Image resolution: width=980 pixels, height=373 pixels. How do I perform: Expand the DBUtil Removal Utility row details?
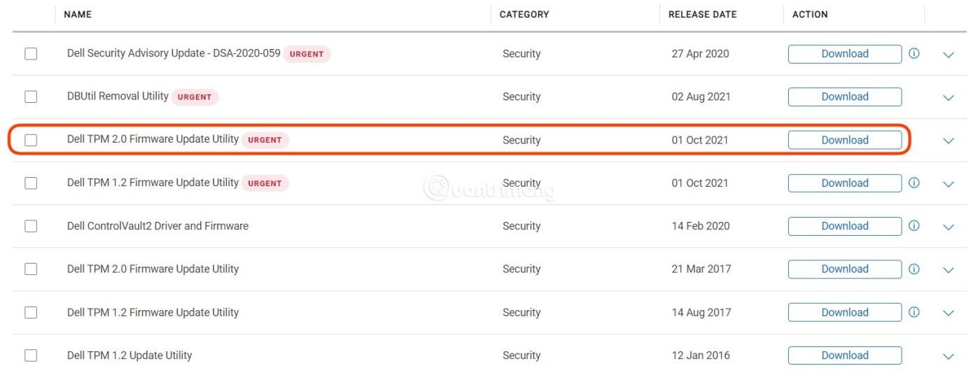(948, 98)
